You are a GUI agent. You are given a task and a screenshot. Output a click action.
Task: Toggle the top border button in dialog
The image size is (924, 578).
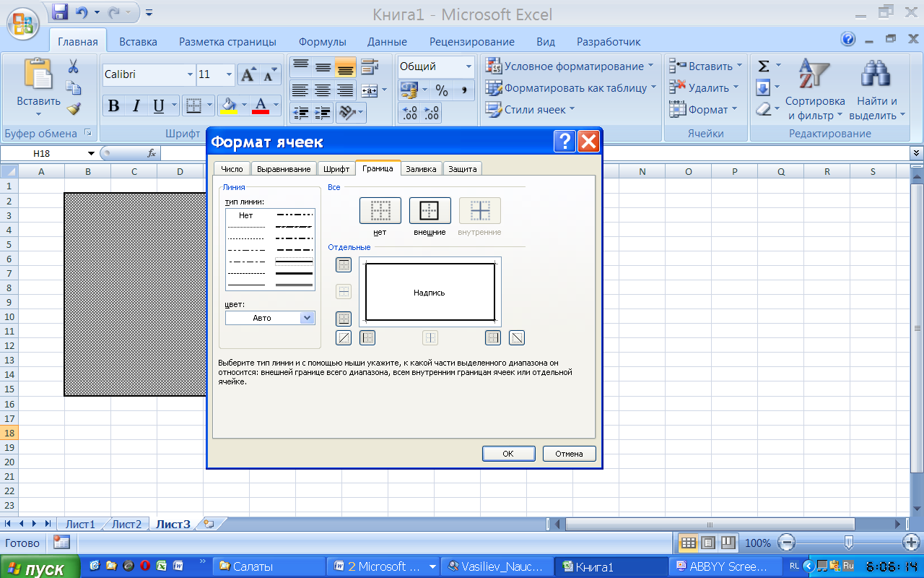point(344,265)
